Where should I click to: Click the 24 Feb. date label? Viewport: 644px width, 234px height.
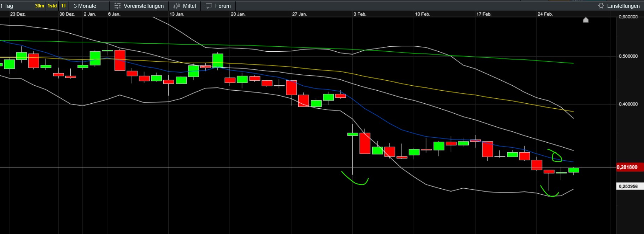point(545,14)
